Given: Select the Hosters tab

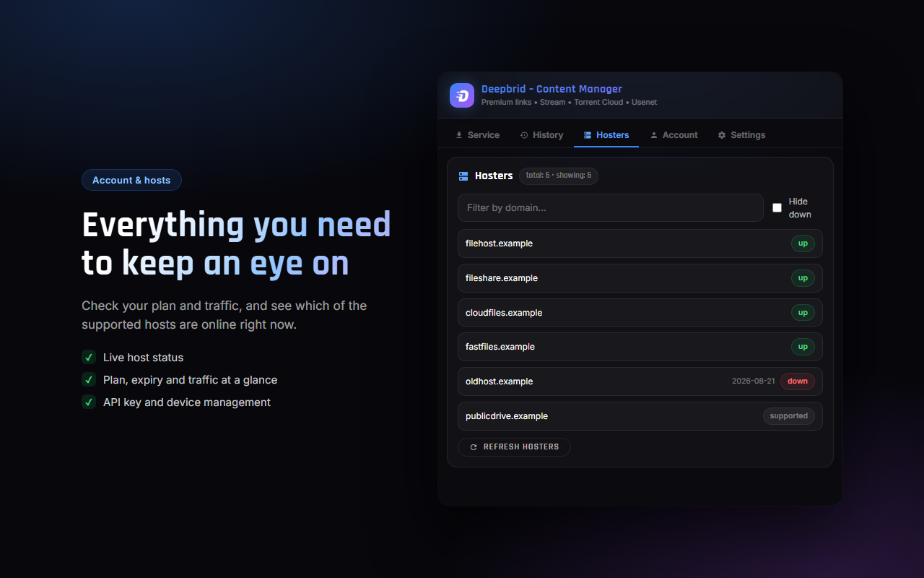Looking at the screenshot, I should coord(606,135).
